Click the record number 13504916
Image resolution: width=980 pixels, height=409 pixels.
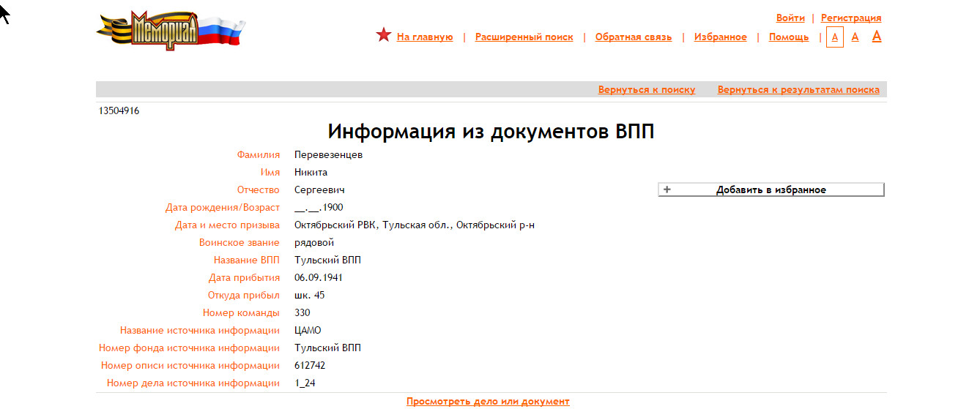coord(119,111)
